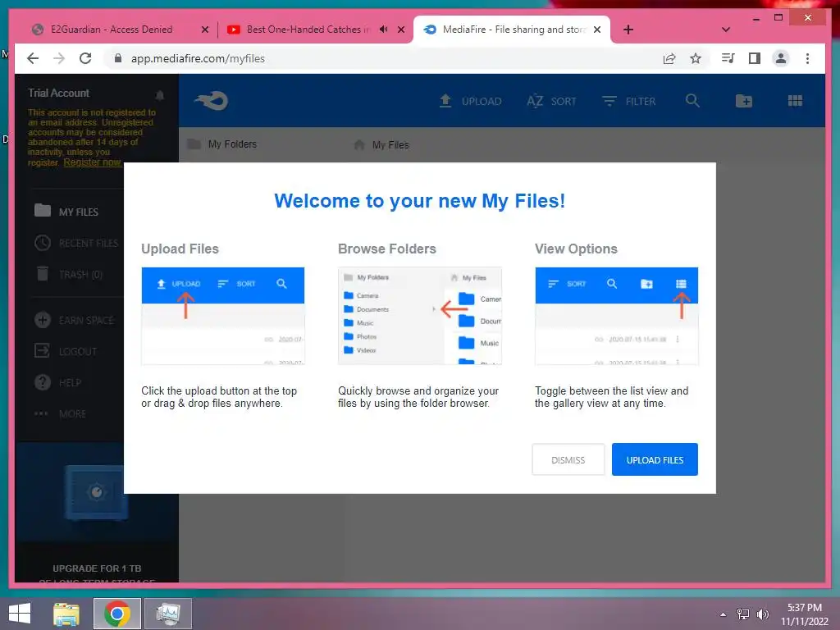Click the Upload Files tutorial image

[223, 316]
